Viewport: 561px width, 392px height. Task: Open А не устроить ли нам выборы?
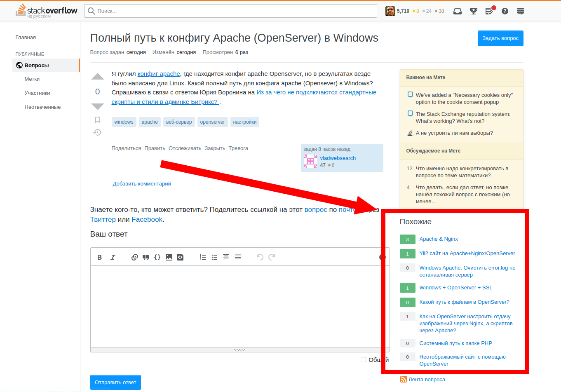tap(454, 133)
